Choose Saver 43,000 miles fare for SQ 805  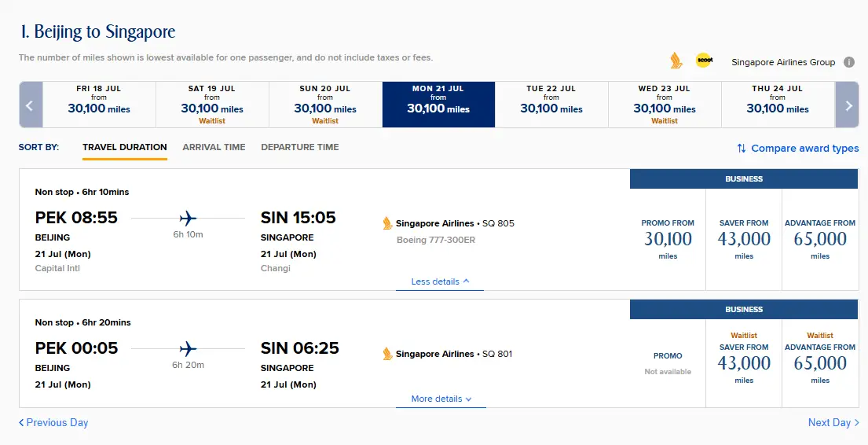coord(744,239)
